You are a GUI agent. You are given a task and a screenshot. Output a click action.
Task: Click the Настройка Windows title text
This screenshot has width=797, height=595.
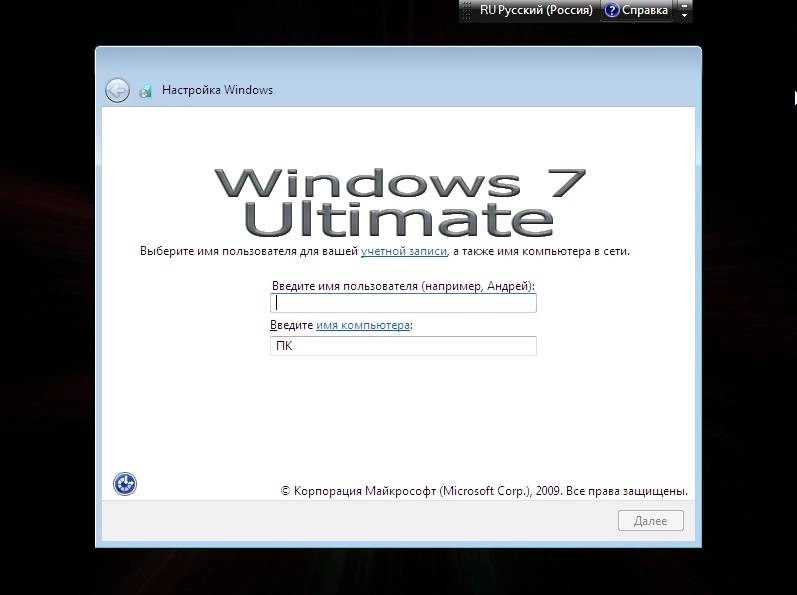click(217, 90)
